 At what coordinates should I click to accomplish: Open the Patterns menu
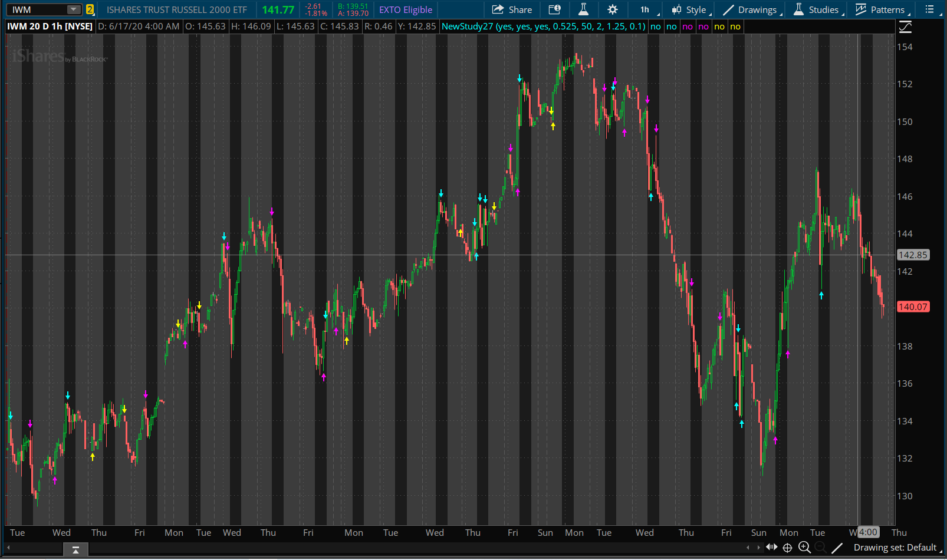pyautogui.click(x=883, y=9)
